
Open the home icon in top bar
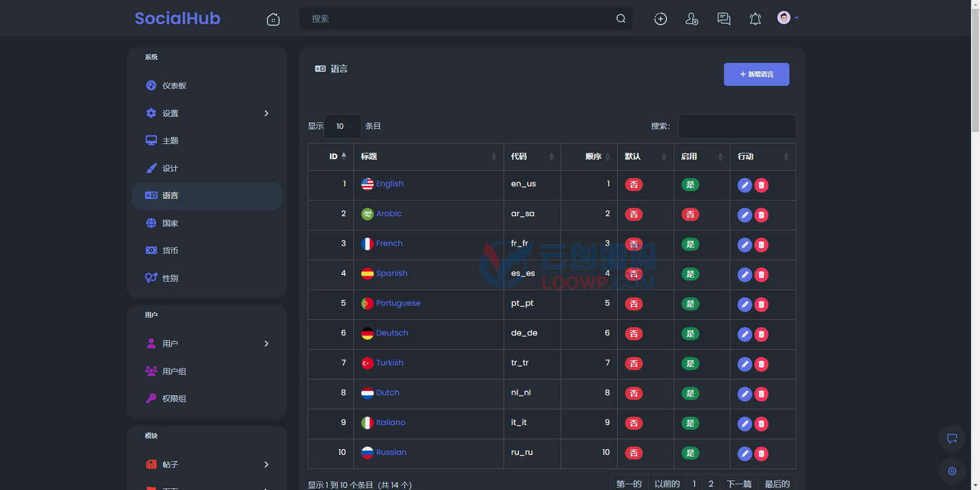(x=273, y=19)
